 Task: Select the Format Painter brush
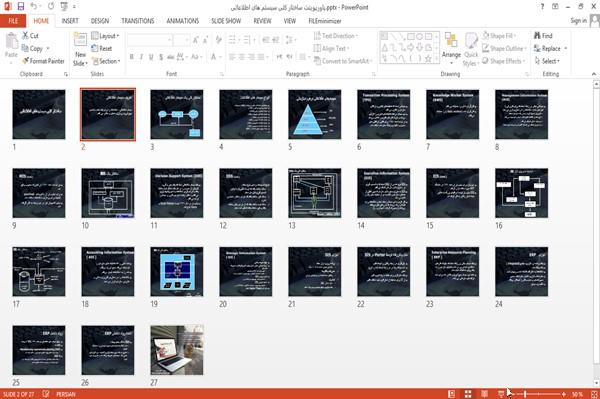click(26, 61)
